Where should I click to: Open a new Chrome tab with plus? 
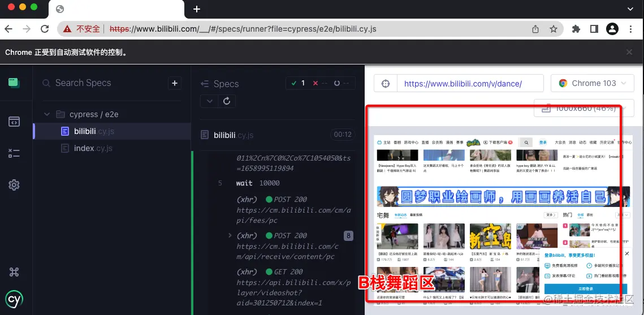coord(197,9)
